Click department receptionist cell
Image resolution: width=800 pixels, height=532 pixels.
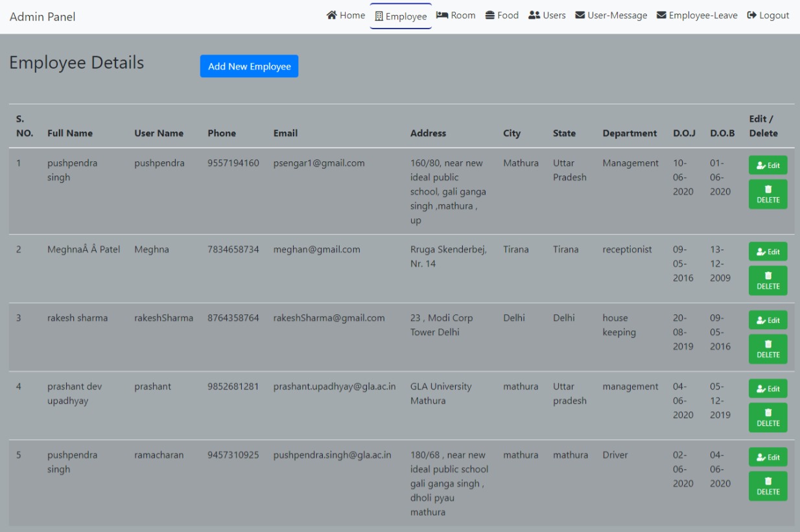click(628, 249)
